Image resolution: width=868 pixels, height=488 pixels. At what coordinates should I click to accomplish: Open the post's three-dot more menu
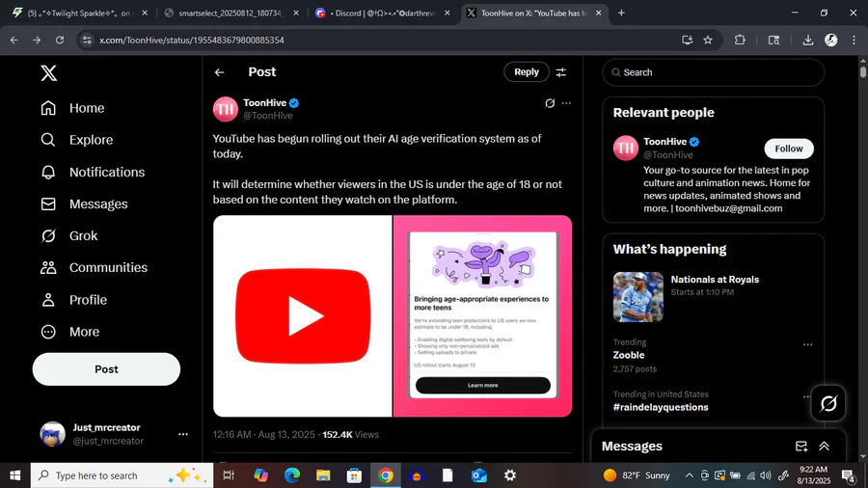566,103
